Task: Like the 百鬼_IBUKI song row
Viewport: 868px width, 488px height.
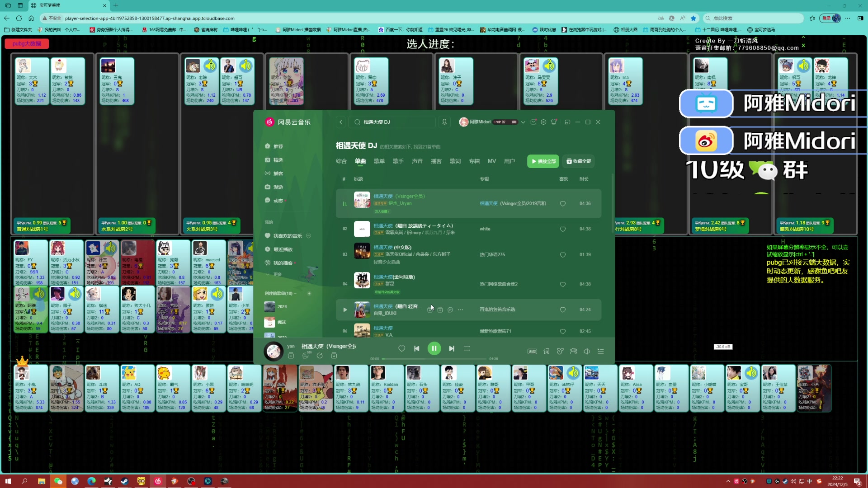Action: (x=563, y=310)
